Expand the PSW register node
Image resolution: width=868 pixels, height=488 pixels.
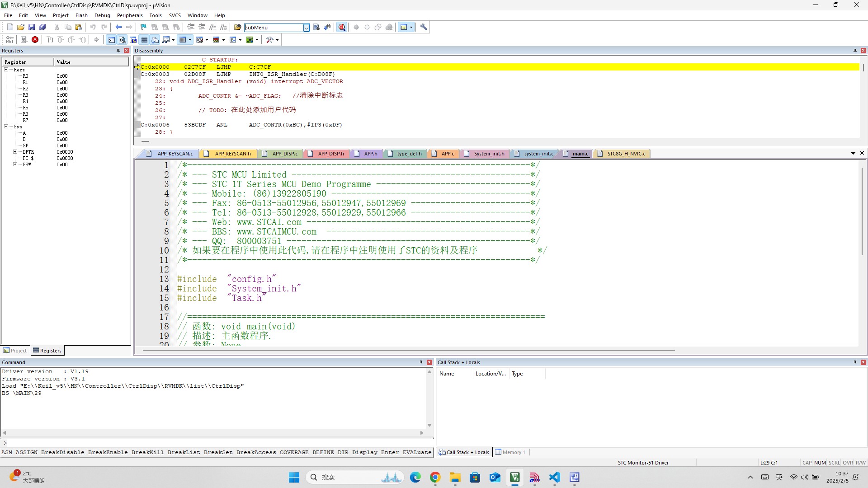[15, 164]
